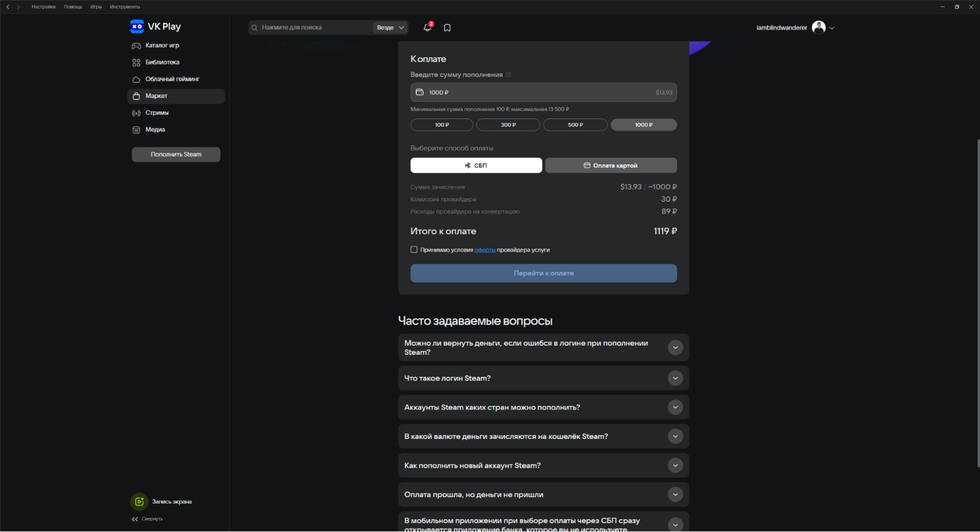This screenshot has width=980, height=532.
Task: Click the VK Play logo
Action: 155,26
